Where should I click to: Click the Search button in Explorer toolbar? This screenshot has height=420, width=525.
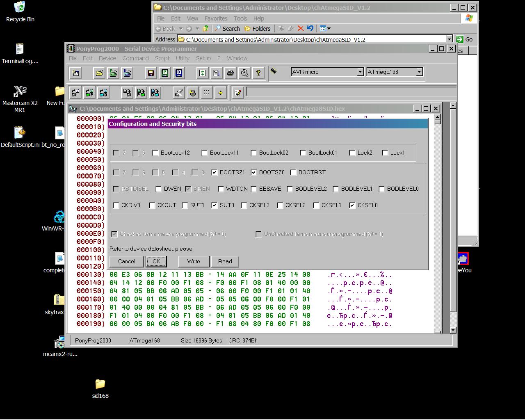(227, 28)
